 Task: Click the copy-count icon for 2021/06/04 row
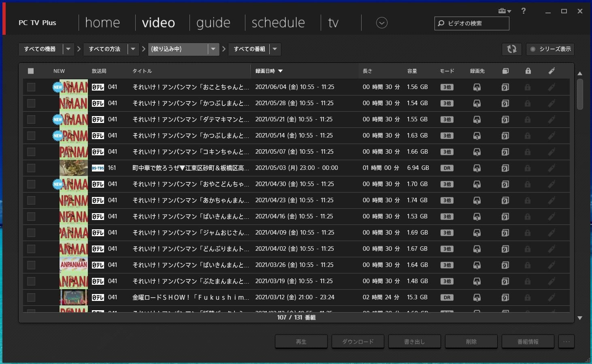(x=505, y=87)
